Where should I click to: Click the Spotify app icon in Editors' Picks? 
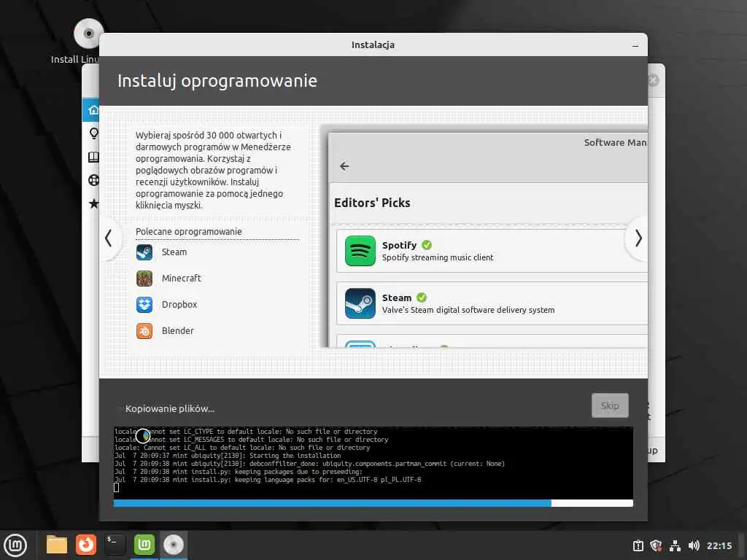pos(360,251)
